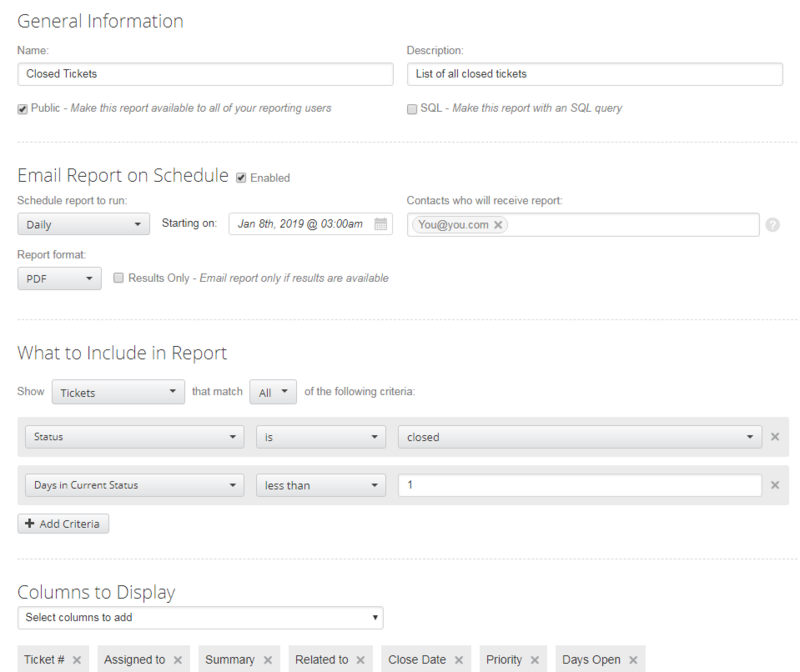
Task: Remove the Ticket # column chip
Action: (x=75, y=659)
